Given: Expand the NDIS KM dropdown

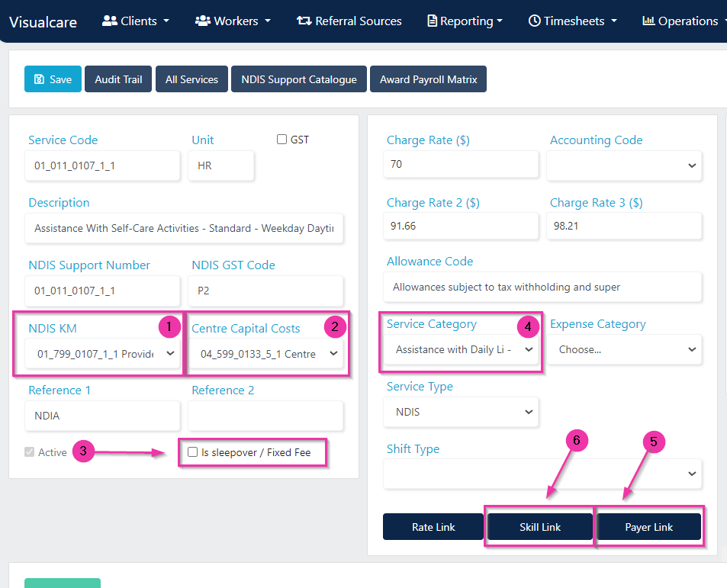Looking at the screenshot, I should 102,354.
